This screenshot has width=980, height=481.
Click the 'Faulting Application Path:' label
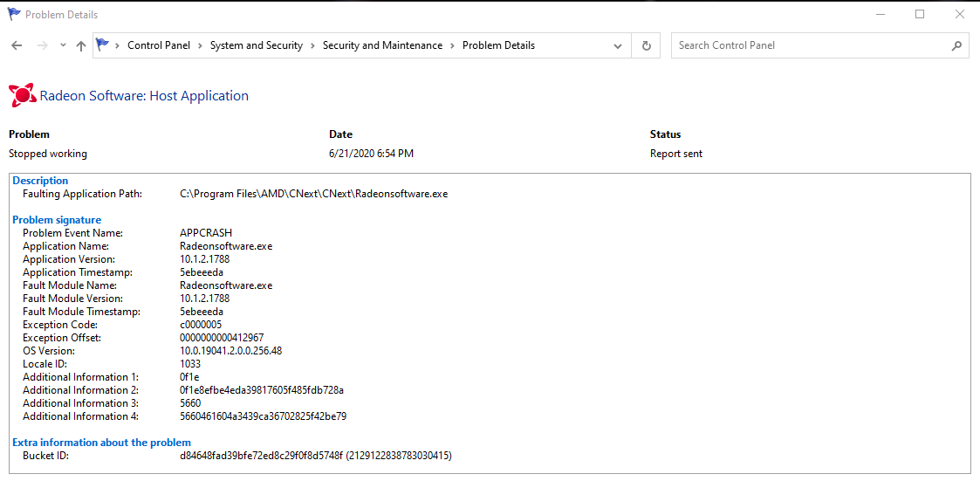pyautogui.click(x=83, y=194)
